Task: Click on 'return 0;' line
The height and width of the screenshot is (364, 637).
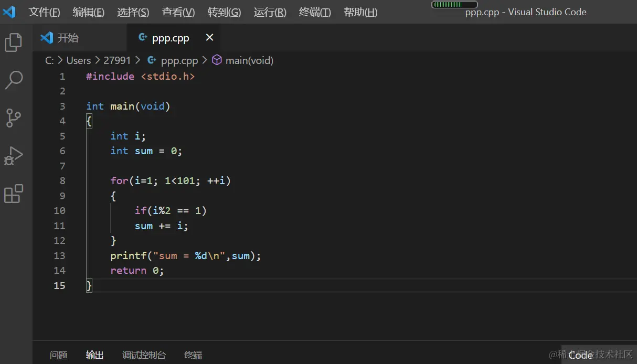Action: pos(137,271)
